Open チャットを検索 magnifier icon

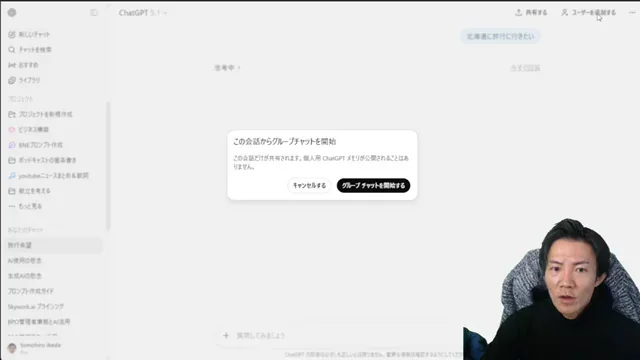tap(12, 50)
